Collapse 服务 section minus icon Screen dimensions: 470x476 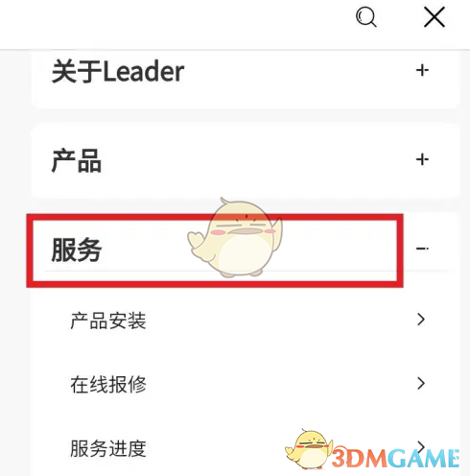click(x=422, y=249)
